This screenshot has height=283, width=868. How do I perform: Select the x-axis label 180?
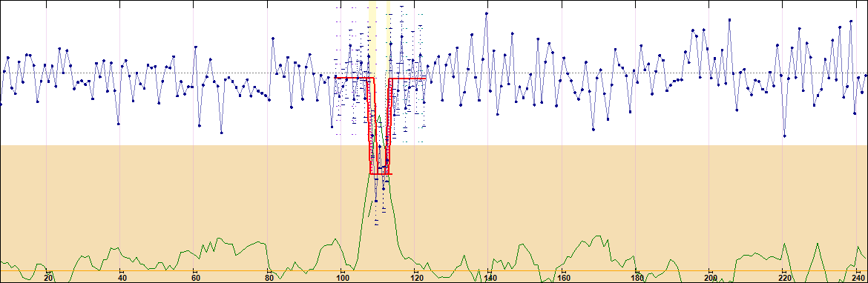[637, 277]
